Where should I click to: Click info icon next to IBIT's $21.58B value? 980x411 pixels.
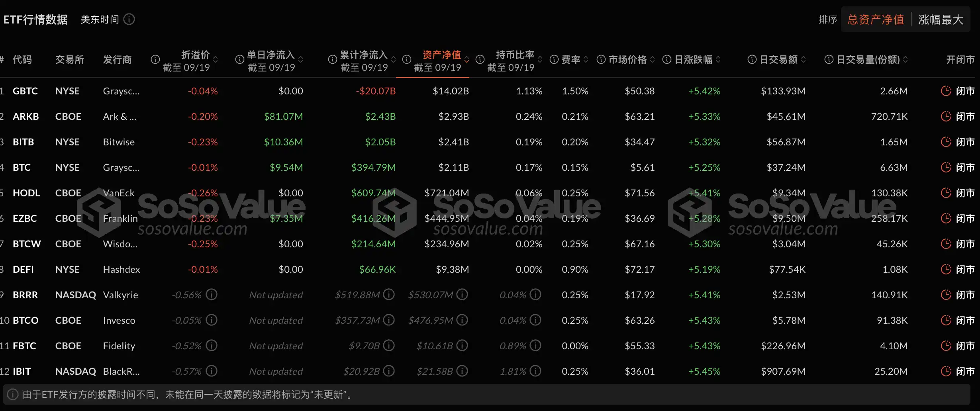pyautogui.click(x=462, y=371)
